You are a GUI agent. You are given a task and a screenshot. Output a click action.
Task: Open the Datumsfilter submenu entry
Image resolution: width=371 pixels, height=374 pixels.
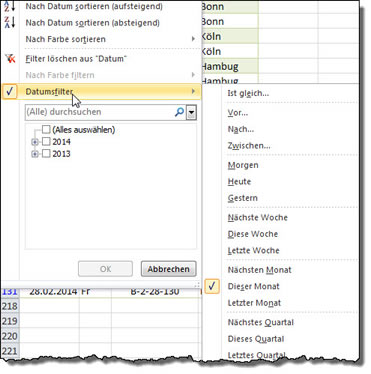pyautogui.click(x=101, y=91)
